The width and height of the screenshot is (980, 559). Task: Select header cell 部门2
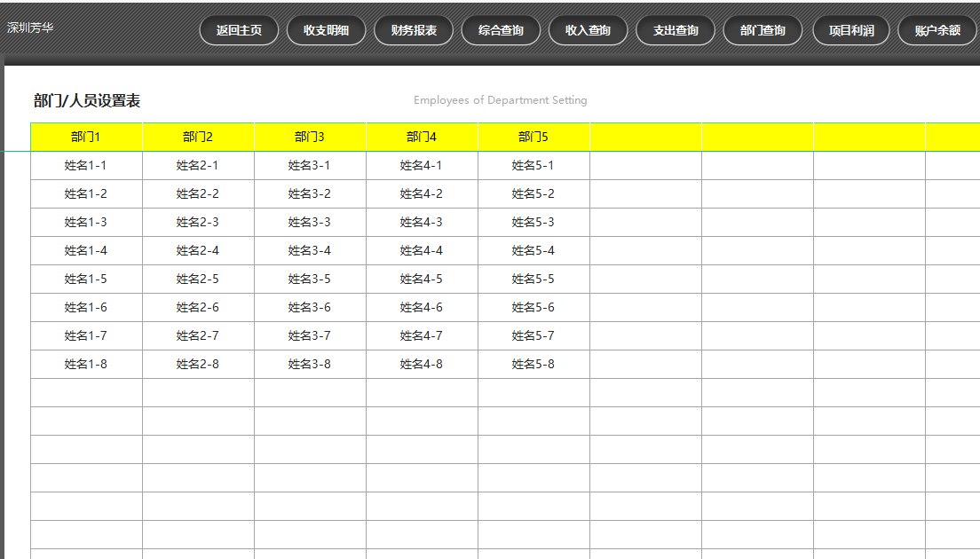(198, 137)
